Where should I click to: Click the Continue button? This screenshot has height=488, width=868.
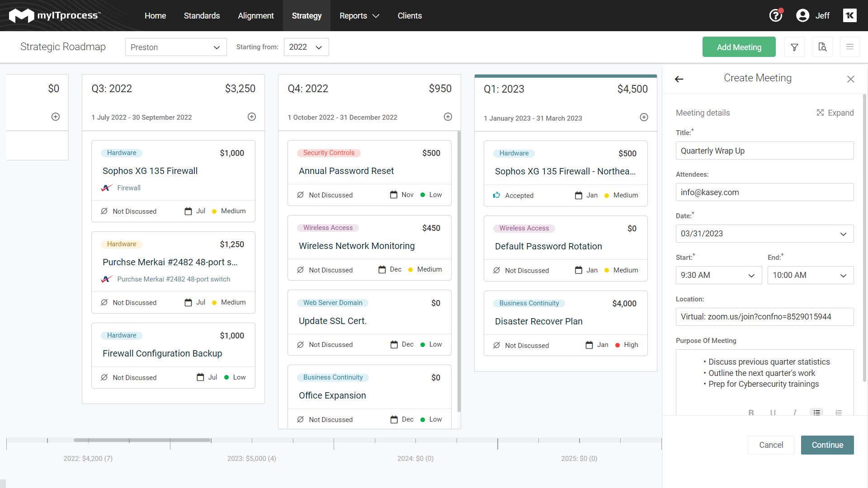(x=827, y=445)
